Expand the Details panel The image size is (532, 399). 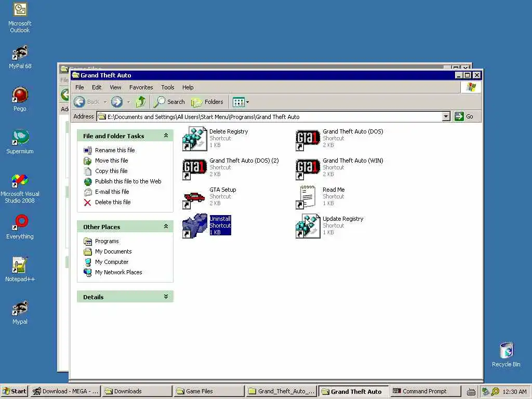coord(166,297)
